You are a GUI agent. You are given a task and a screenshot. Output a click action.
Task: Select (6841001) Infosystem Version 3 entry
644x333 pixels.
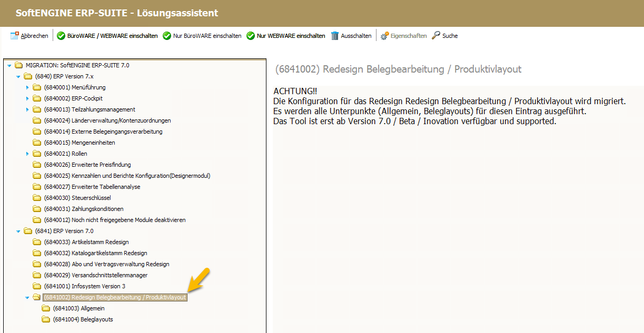[84, 286]
